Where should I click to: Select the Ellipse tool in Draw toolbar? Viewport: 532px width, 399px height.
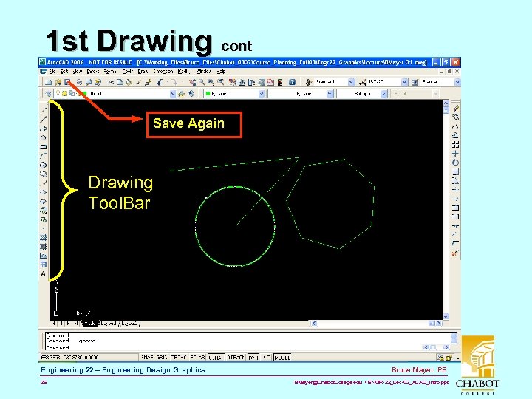(44, 192)
